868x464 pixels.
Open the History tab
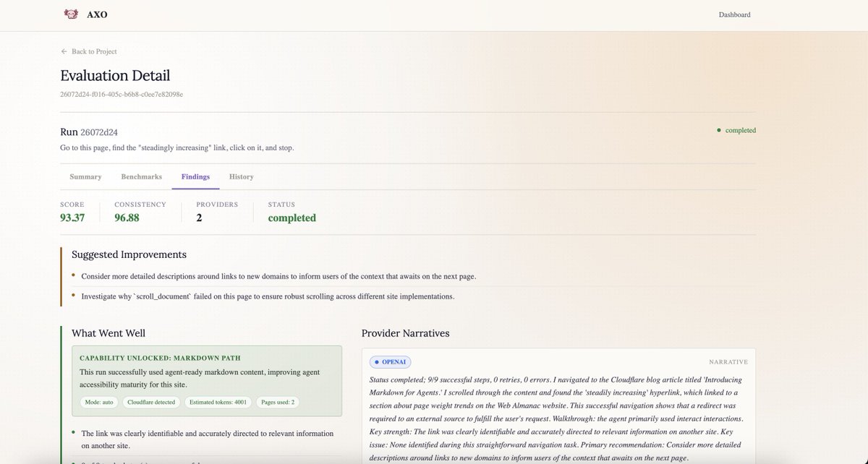click(x=241, y=176)
